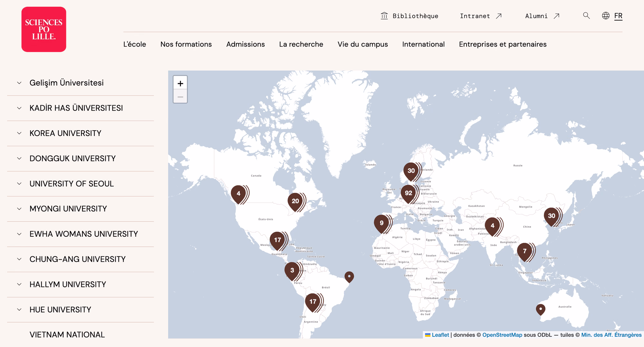644x347 pixels.
Task: Expand the UNIVERSITY OF SEOUL entry
Action: [80, 184]
